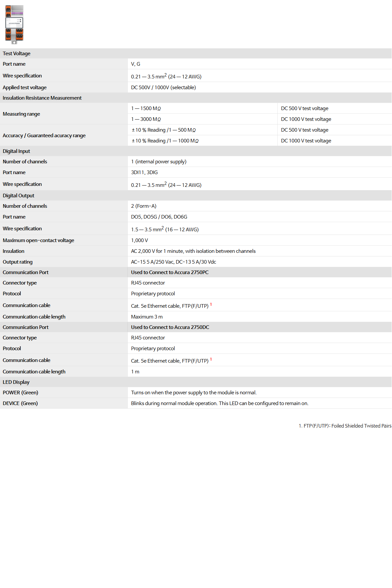Click 'Used to Connect to Accura 2750DC' header
This screenshot has height=588, width=392.
pyautogui.click(x=170, y=327)
